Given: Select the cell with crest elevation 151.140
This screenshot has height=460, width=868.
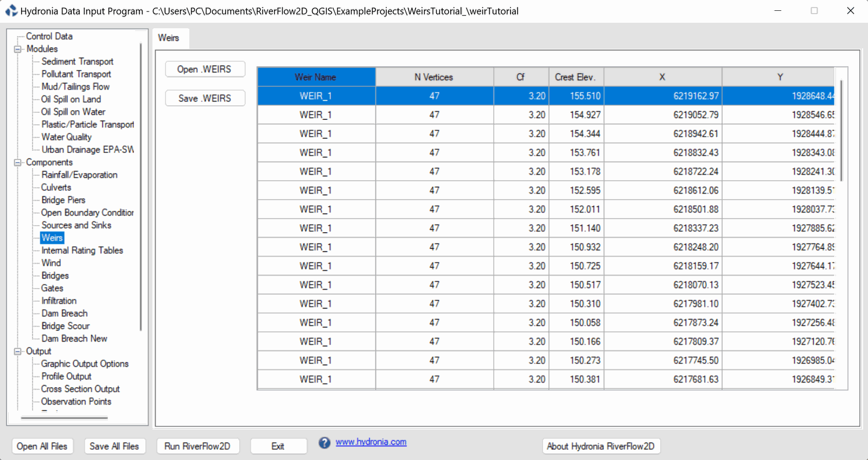Looking at the screenshot, I should 576,228.
